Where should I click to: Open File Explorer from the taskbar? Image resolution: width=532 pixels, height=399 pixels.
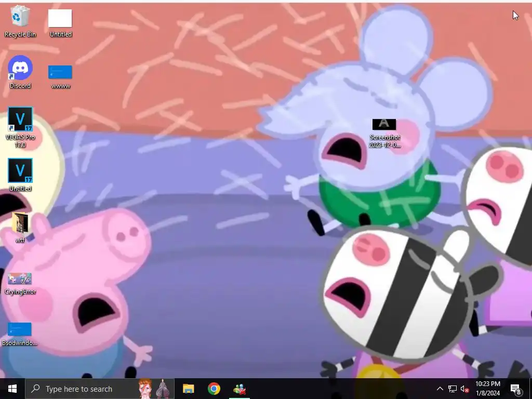tap(188, 389)
